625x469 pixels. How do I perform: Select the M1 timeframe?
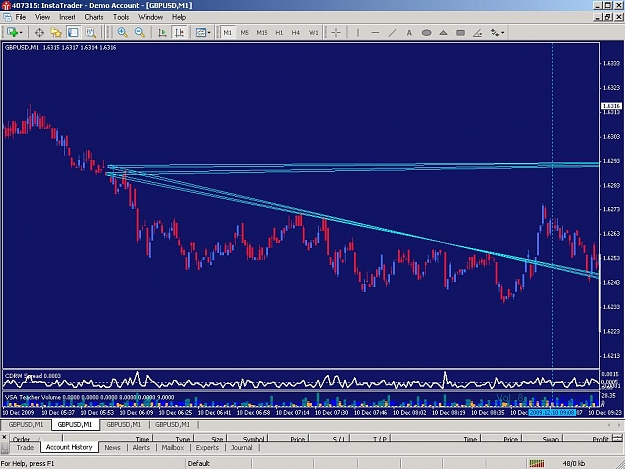[x=227, y=33]
